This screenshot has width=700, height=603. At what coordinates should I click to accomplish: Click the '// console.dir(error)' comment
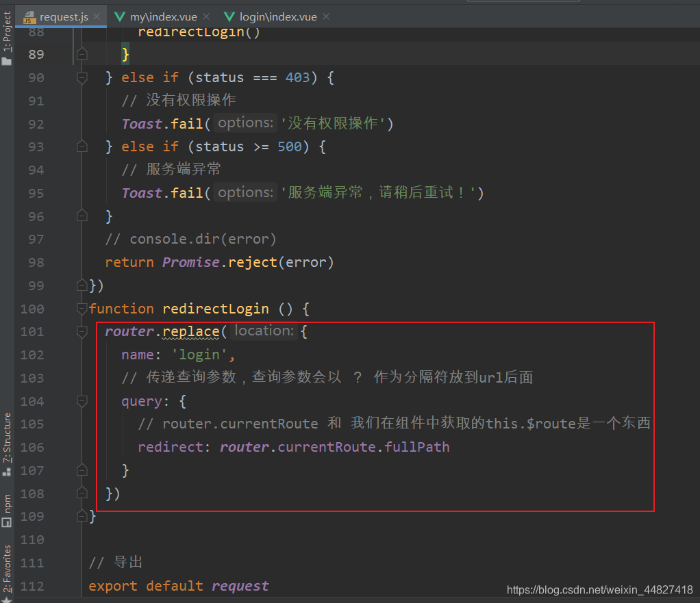tap(190, 239)
